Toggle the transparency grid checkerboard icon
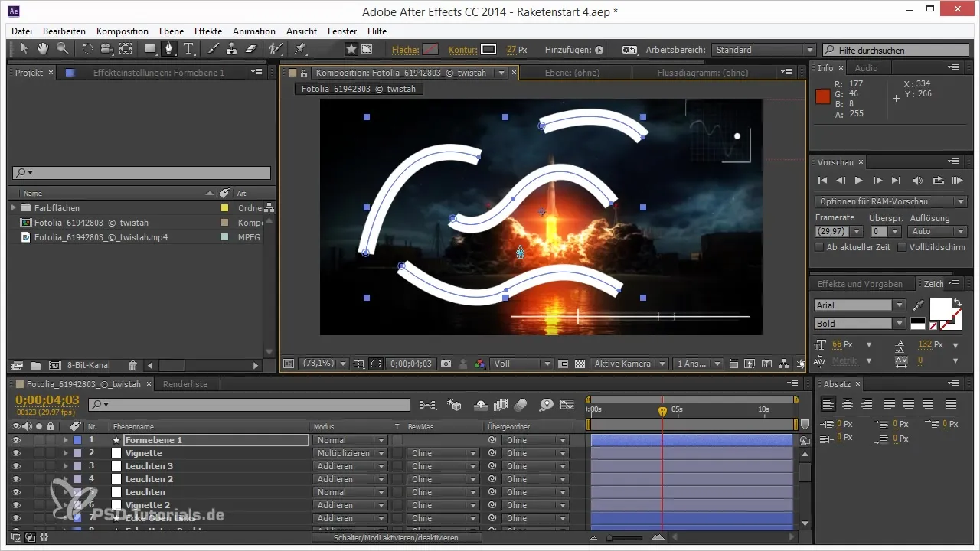Image resolution: width=980 pixels, height=551 pixels. pos(580,364)
